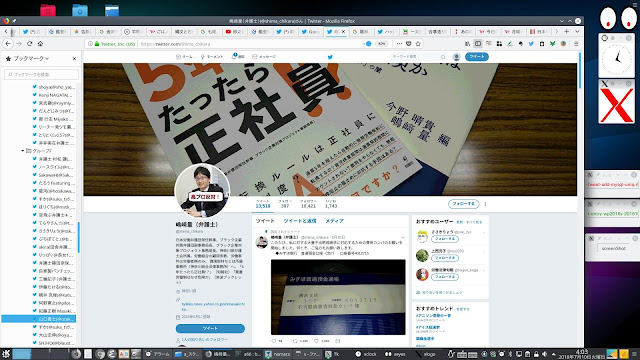Follow this profile with フォローする button
640x360 pixels.
click(463, 204)
